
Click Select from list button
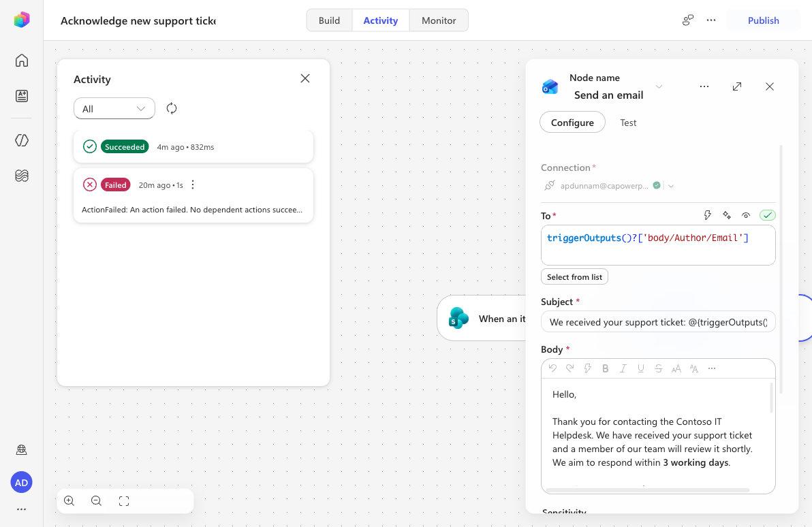click(x=574, y=277)
